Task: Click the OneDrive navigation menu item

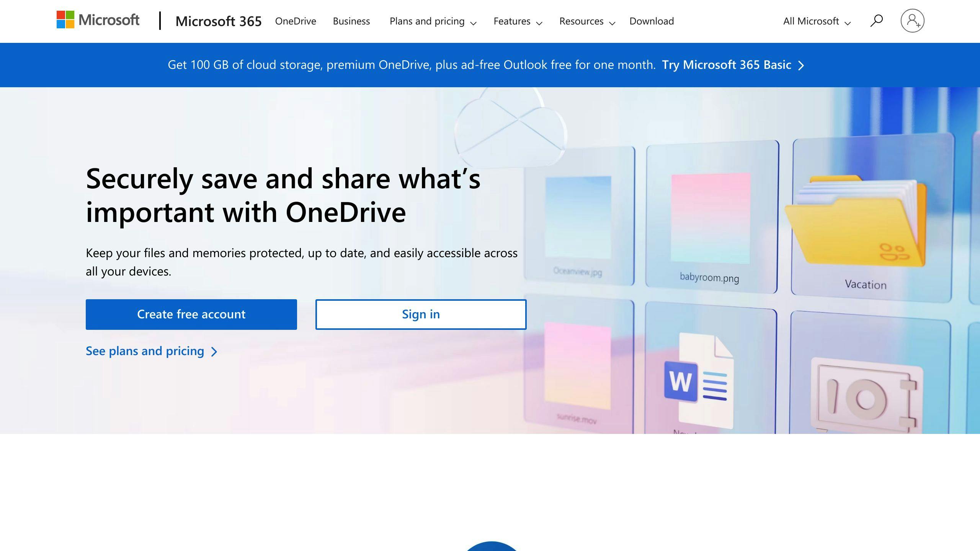Action: click(296, 20)
